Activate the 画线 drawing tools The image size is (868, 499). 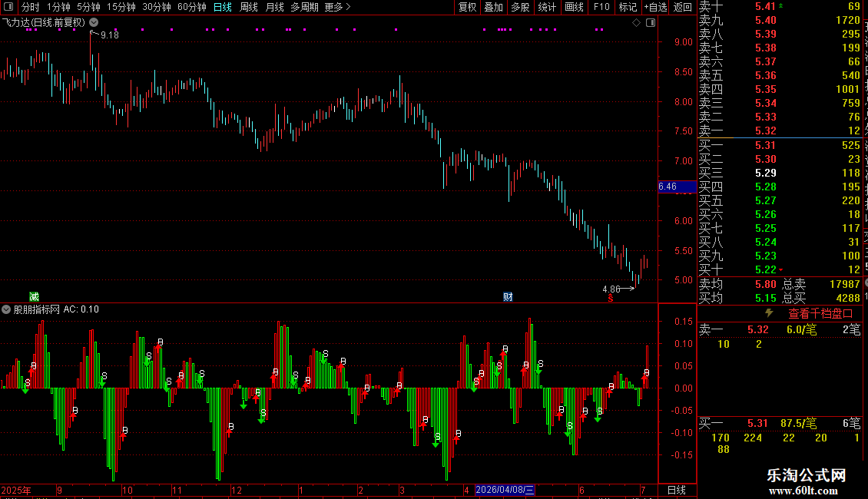(x=574, y=7)
